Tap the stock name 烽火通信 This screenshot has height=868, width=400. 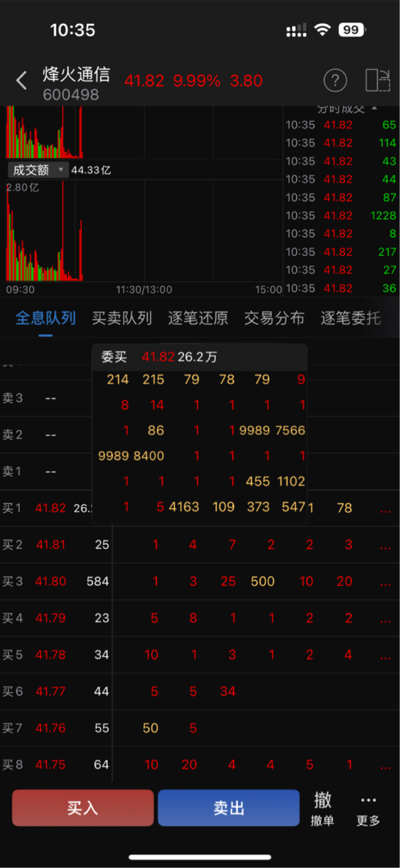tap(77, 74)
